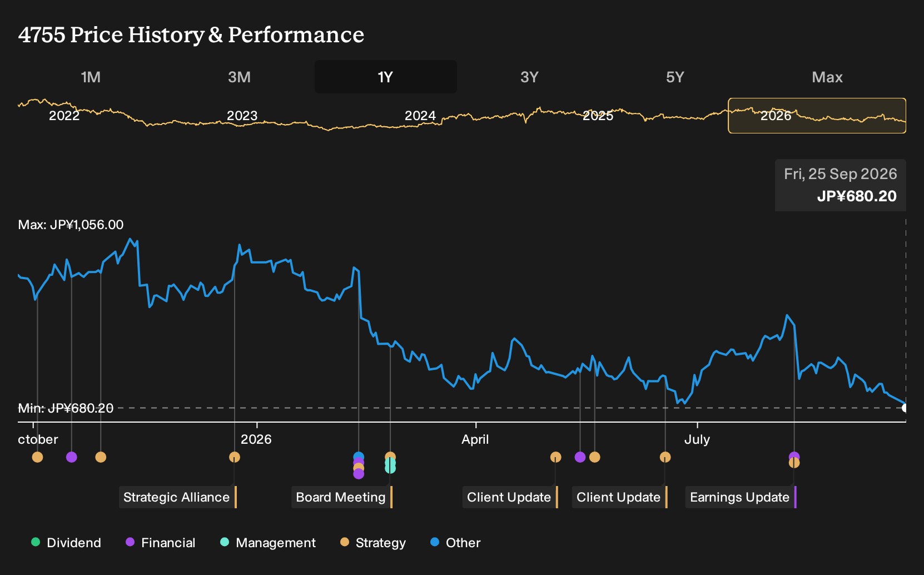Select the purple Financial dot between the two October Strategy dots

pyautogui.click(x=72, y=457)
